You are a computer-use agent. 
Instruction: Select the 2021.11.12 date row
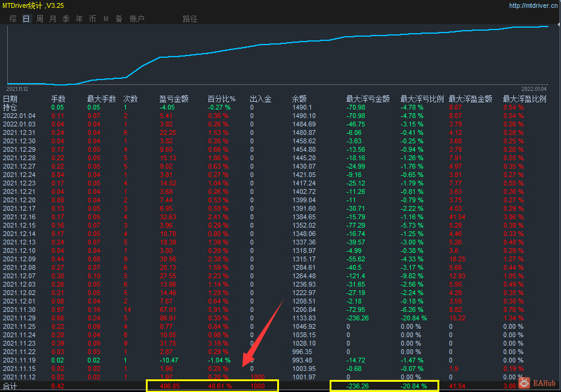[19, 378]
